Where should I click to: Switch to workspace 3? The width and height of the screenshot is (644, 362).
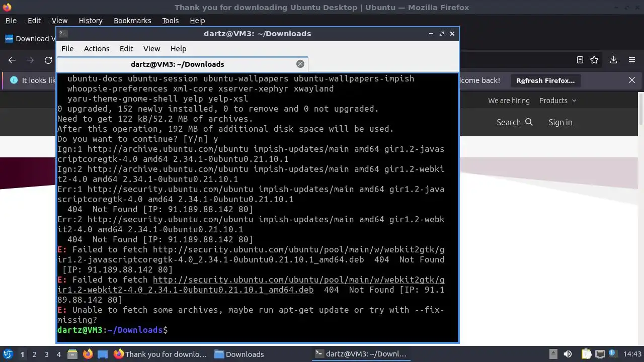46,354
